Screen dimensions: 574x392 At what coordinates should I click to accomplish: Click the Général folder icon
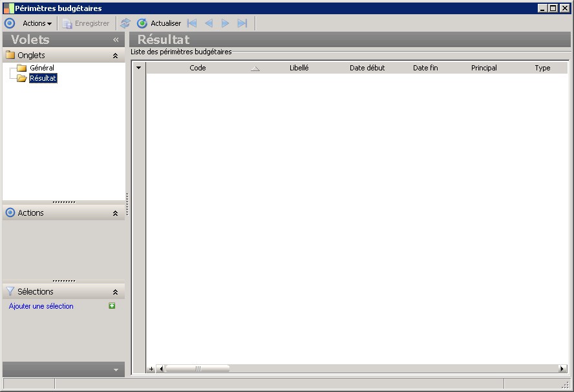[x=22, y=68]
